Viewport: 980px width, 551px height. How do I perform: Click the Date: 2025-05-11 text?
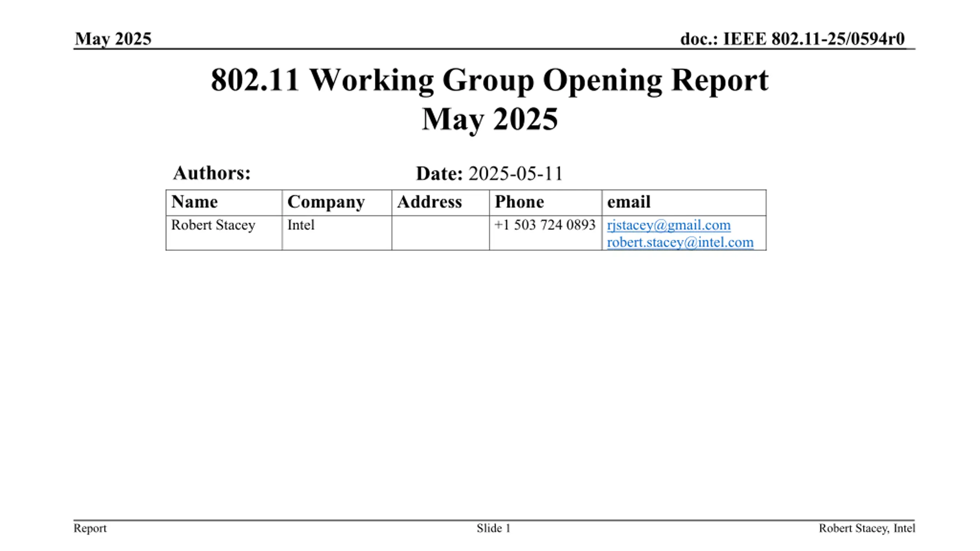(x=489, y=173)
